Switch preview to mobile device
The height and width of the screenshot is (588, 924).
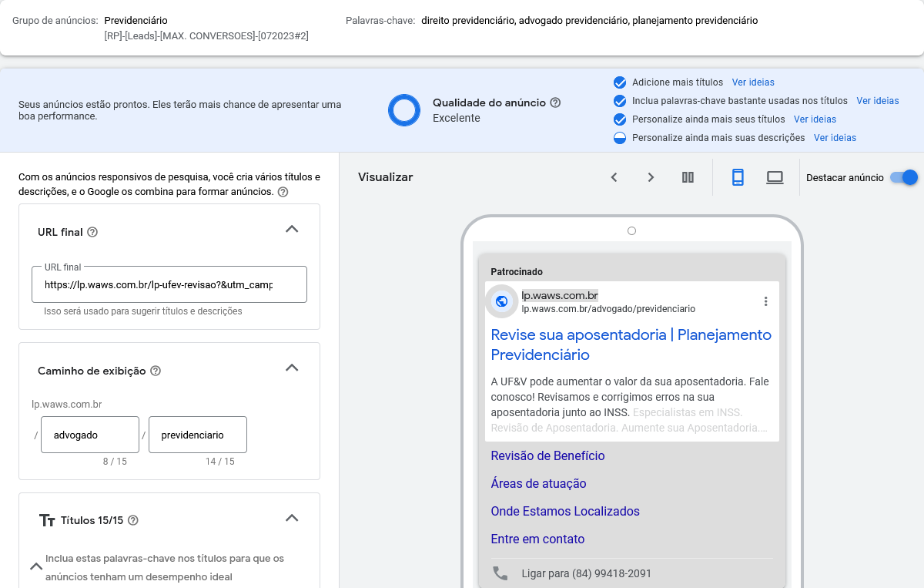(738, 177)
